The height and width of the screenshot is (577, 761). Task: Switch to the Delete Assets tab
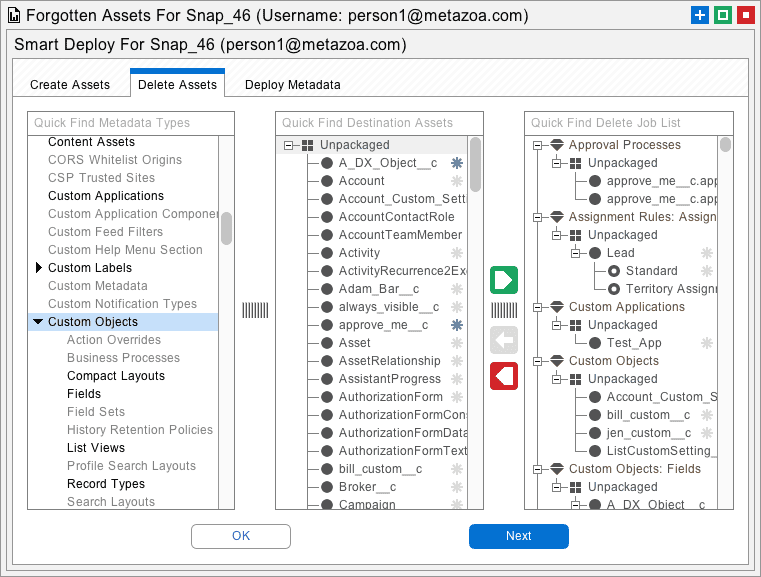[x=177, y=84]
